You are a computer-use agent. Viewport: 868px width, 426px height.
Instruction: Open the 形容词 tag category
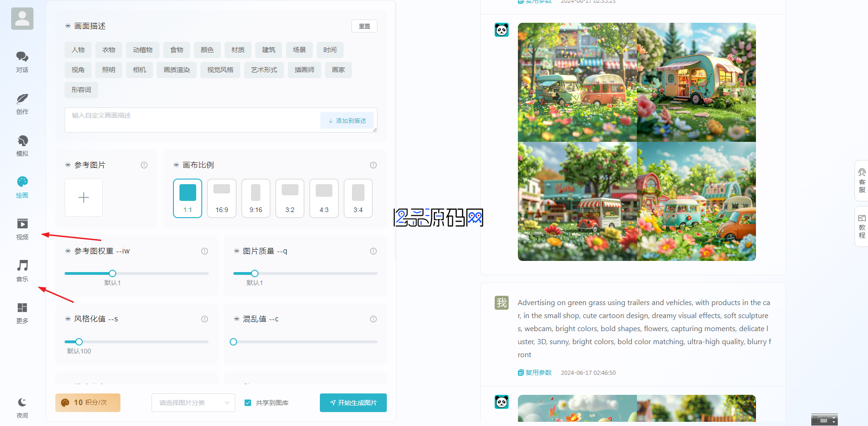pyautogui.click(x=81, y=90)
